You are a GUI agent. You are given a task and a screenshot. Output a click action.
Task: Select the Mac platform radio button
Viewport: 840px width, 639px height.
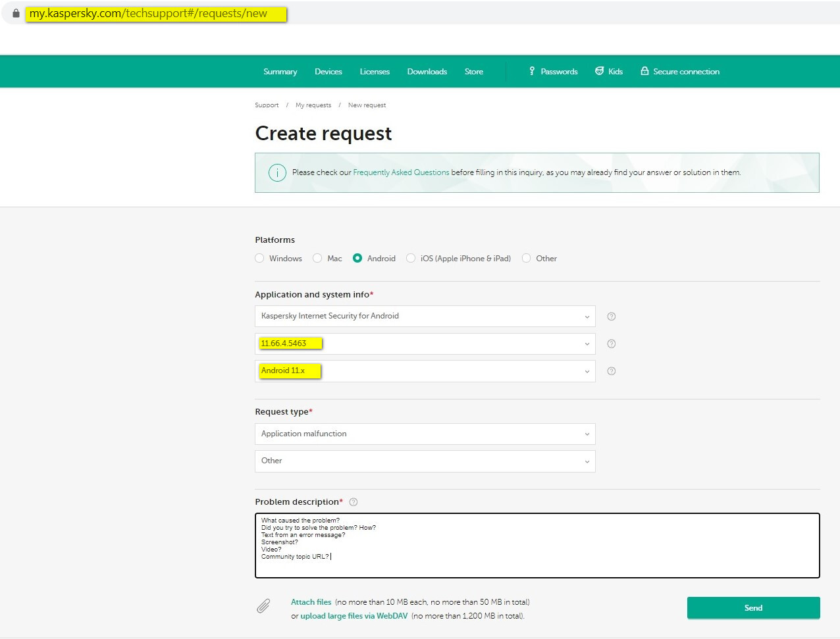[x=317, y=258]
